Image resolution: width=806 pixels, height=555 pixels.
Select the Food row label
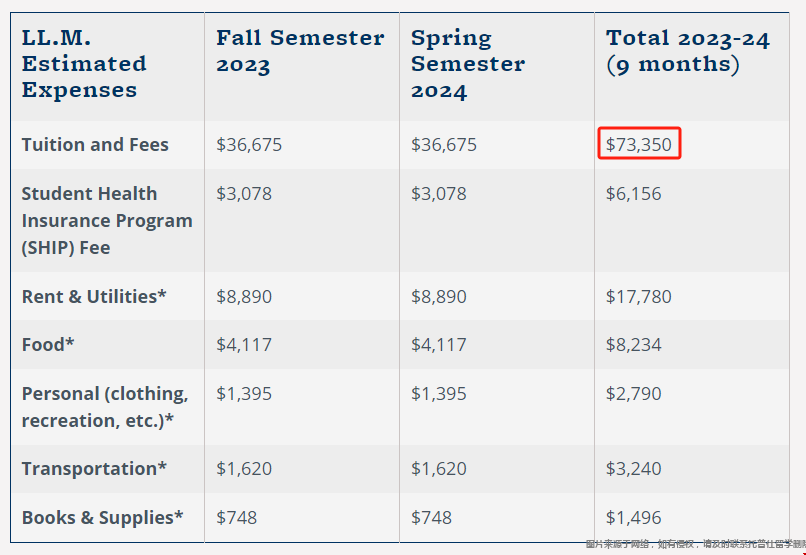(48, 344)
